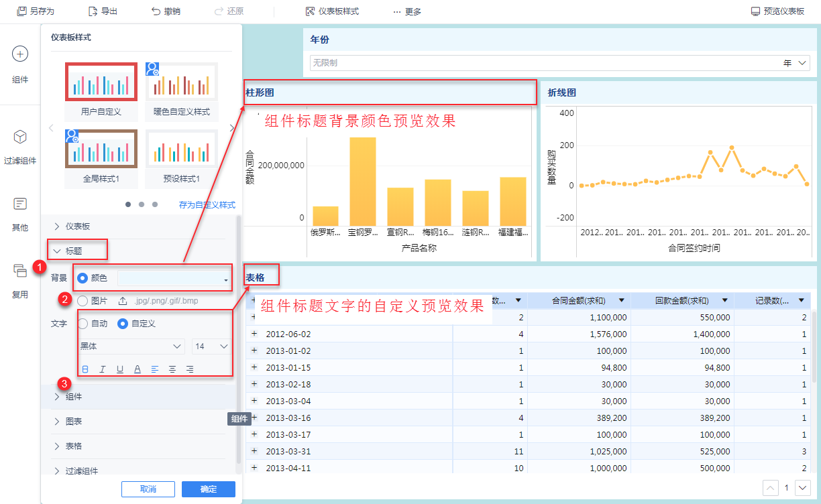
Task: Go to next style page arrow
Action: (x=232, y=127)
